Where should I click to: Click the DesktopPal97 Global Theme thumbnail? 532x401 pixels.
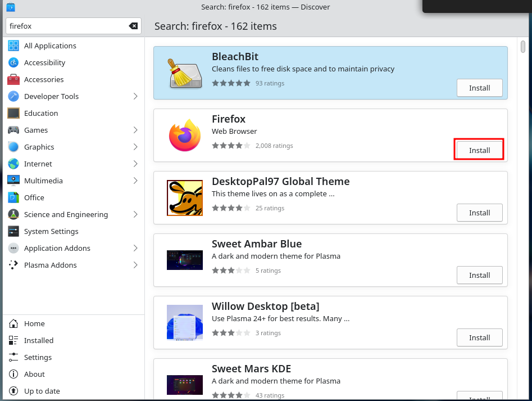point(185,197)
